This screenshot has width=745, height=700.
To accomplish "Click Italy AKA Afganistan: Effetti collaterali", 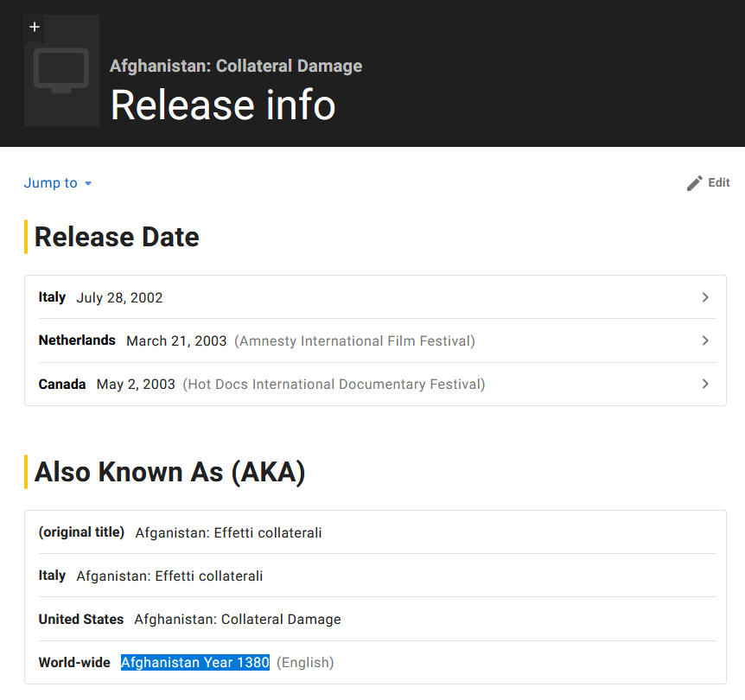I will (x=169, y=576).
